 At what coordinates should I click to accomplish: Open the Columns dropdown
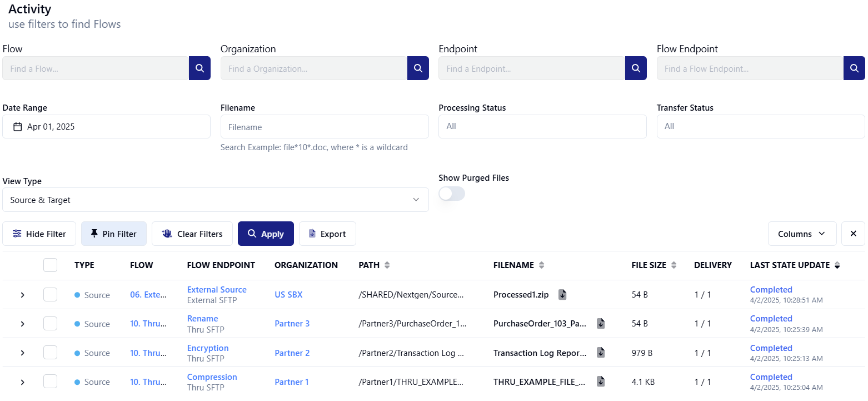coord(801,234)
